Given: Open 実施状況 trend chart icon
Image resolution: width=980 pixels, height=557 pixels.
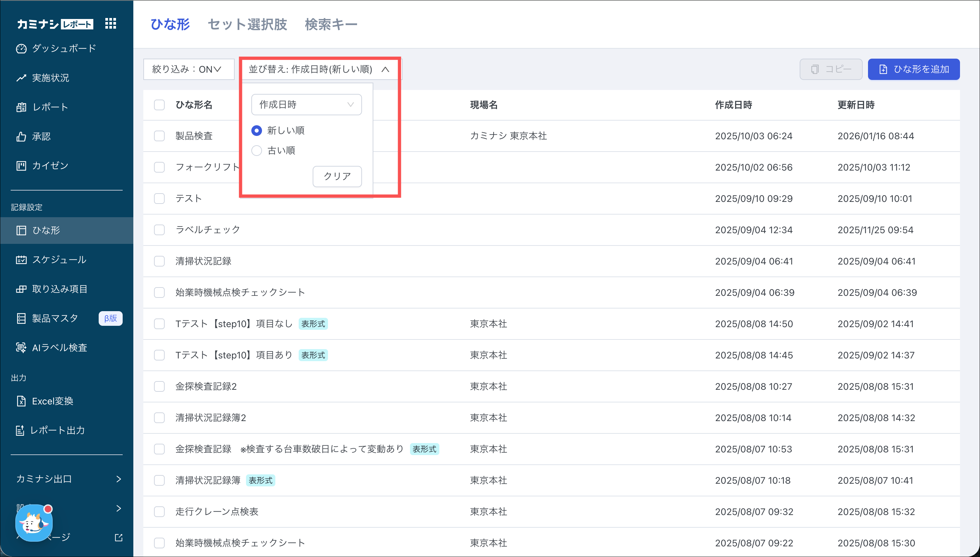Looking at the screenshot, I should [x=21, y=78].
